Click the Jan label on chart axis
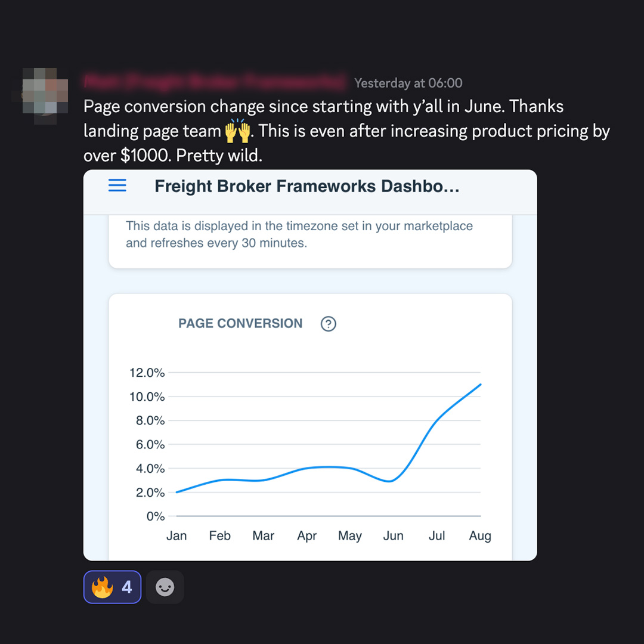 [x=176, y=535]
